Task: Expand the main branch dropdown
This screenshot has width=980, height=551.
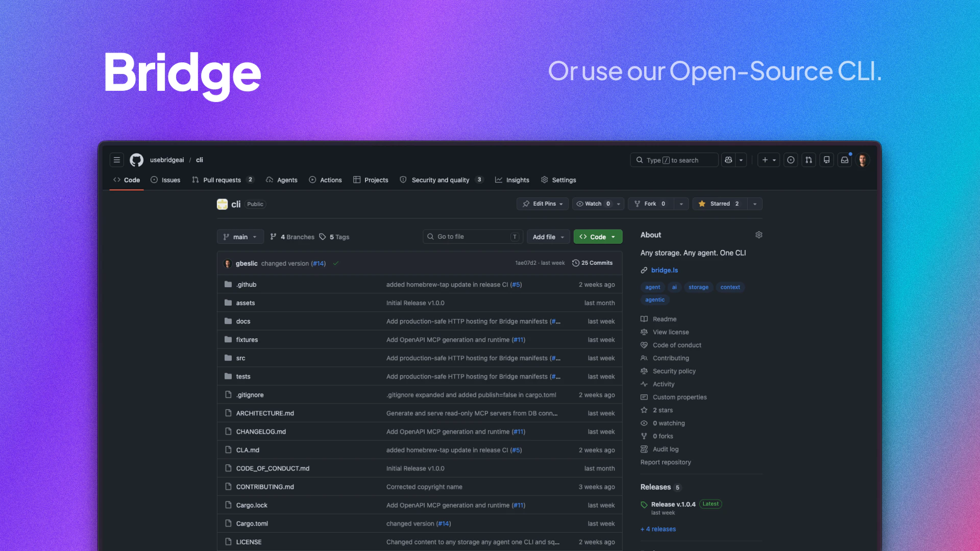Action: pos(240,237)
